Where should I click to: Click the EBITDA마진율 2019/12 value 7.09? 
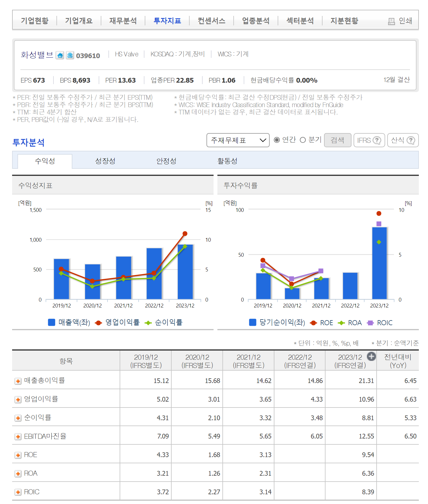click(163, 436)
